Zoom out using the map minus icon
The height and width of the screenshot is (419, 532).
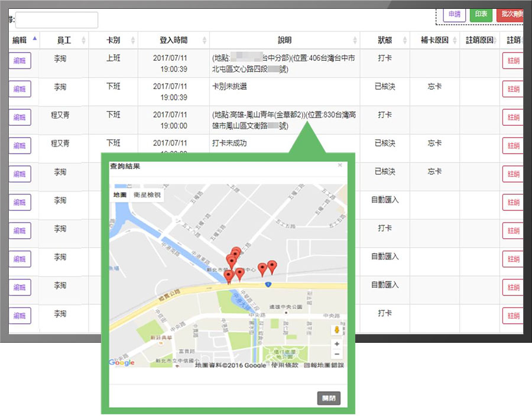point(337,354)
